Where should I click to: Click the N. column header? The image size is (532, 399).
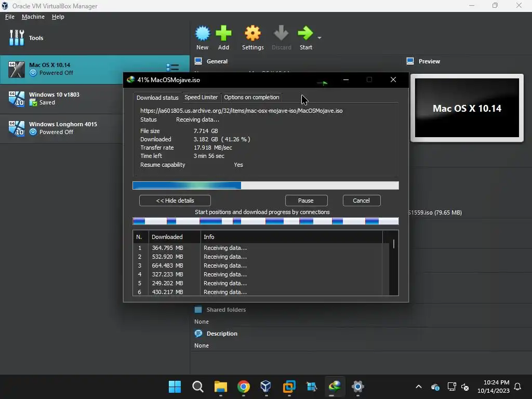coord(140,237)
